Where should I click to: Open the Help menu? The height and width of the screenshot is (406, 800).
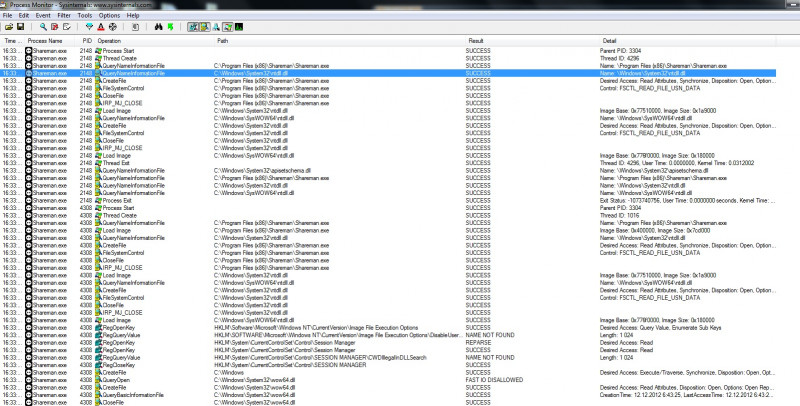[x=133, y=16]
